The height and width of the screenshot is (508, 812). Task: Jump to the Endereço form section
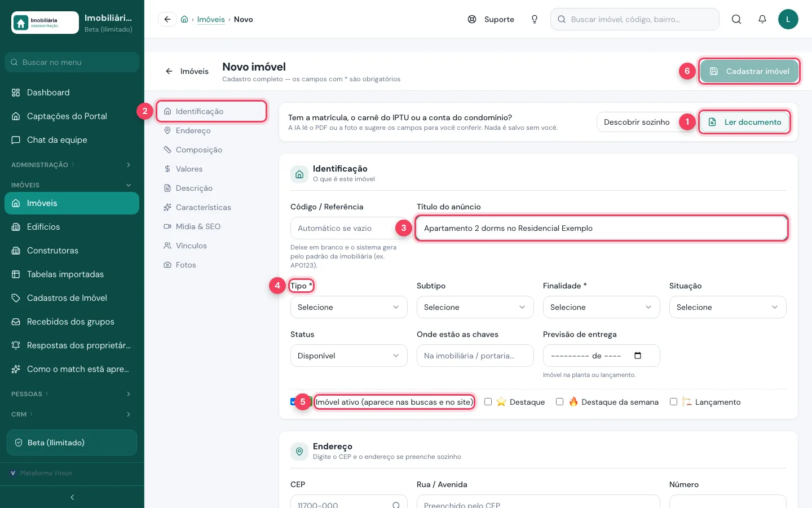(x=211, y=130)
